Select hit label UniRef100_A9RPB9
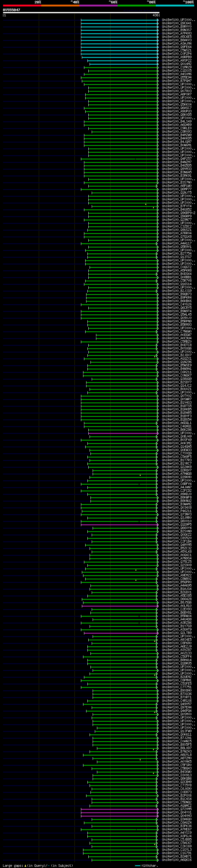Viewport: 197px width, 868px height. click(x=176, y=57)
